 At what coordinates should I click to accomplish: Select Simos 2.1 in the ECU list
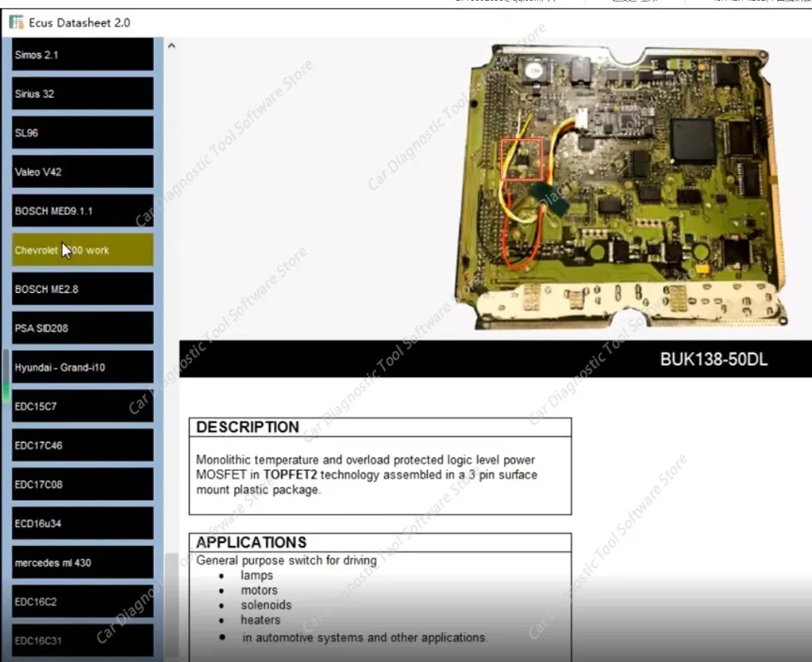point(83,55)
